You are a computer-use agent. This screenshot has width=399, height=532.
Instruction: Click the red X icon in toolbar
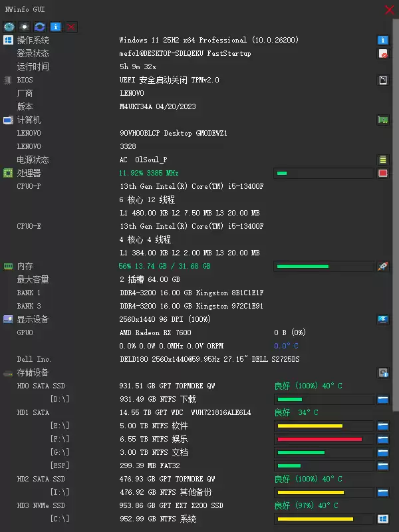point(71,27)
